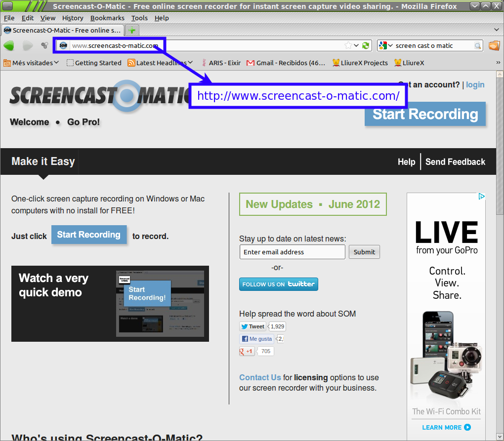Click the Submit button
This screenshot has height=441, width=504.
coord(364,252)
